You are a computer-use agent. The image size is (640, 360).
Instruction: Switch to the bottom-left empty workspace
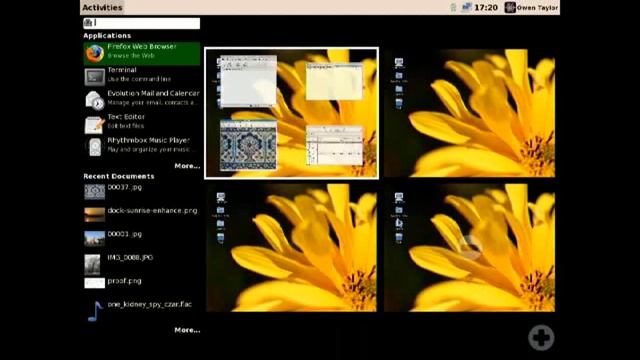(291, 248)
